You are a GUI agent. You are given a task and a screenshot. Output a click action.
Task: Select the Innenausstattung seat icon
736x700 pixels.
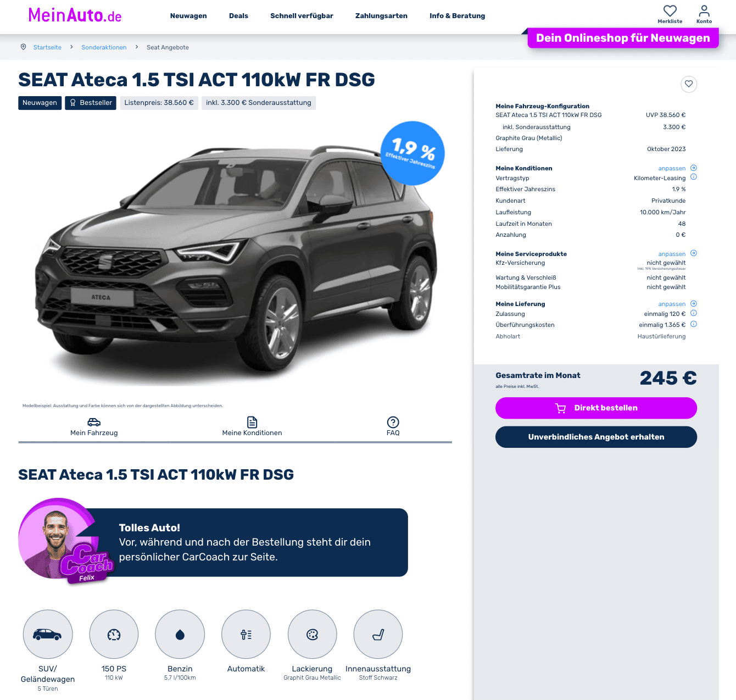(378, 634)
